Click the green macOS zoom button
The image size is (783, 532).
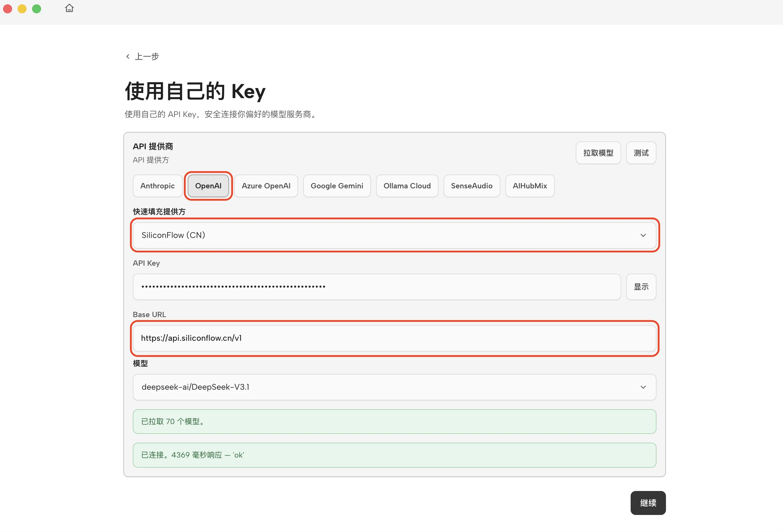[x=36, y=9]
